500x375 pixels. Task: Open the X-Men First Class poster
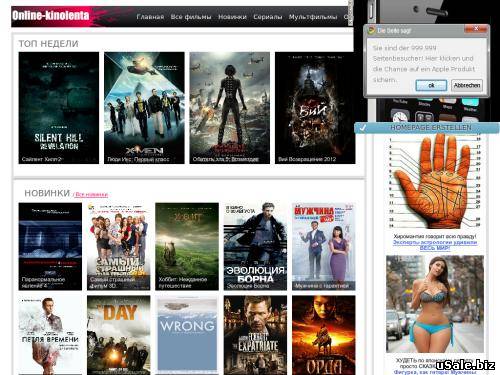pyautogui.click(x=144, y=108)
